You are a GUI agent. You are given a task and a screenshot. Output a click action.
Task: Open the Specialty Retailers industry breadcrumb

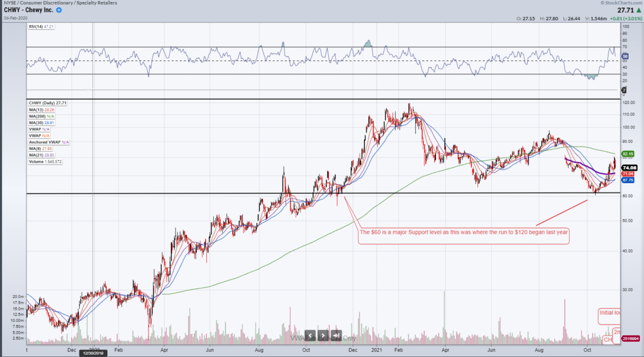coord(96,3)
